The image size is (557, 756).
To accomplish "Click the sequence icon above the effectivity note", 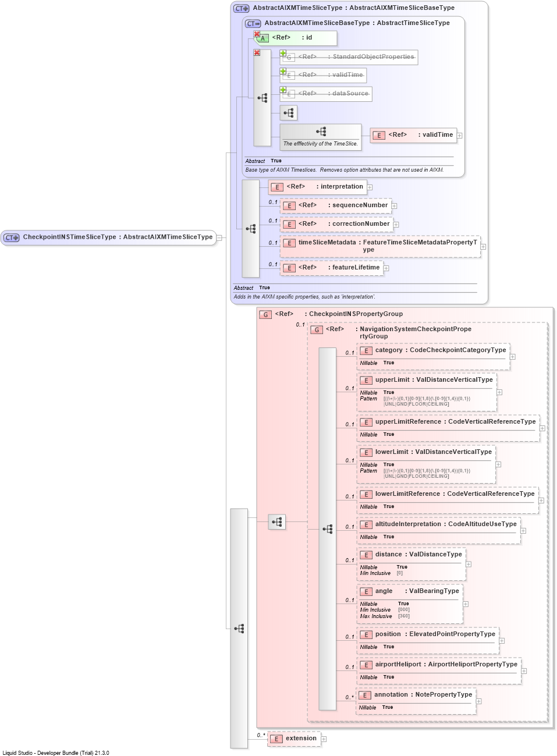I will [x=321, y=132].
